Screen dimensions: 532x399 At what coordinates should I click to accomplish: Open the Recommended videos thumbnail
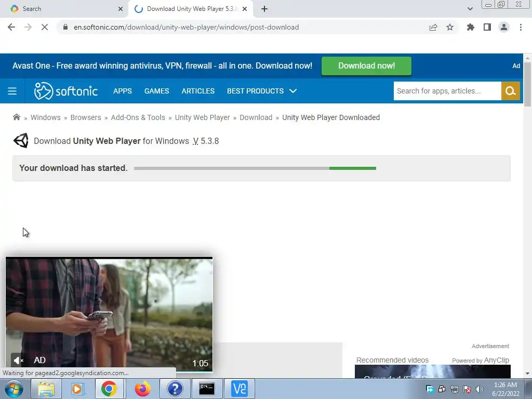tap(433, 371)
